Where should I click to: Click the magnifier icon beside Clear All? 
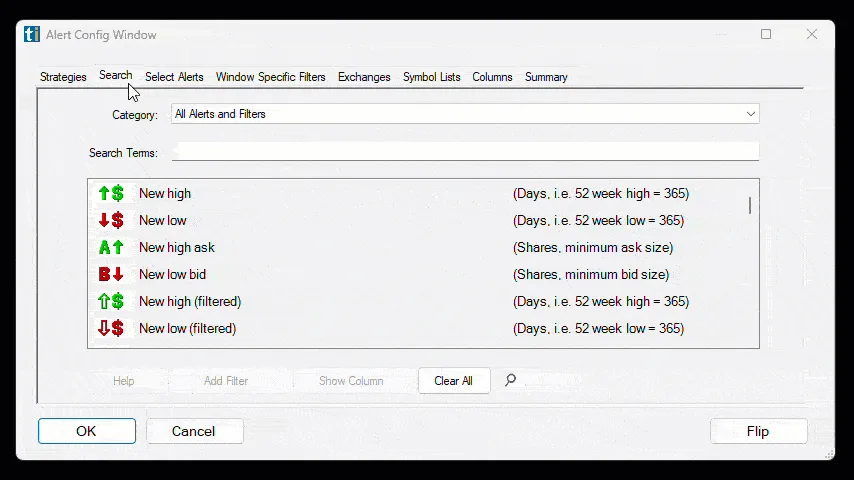click(510, 380)
